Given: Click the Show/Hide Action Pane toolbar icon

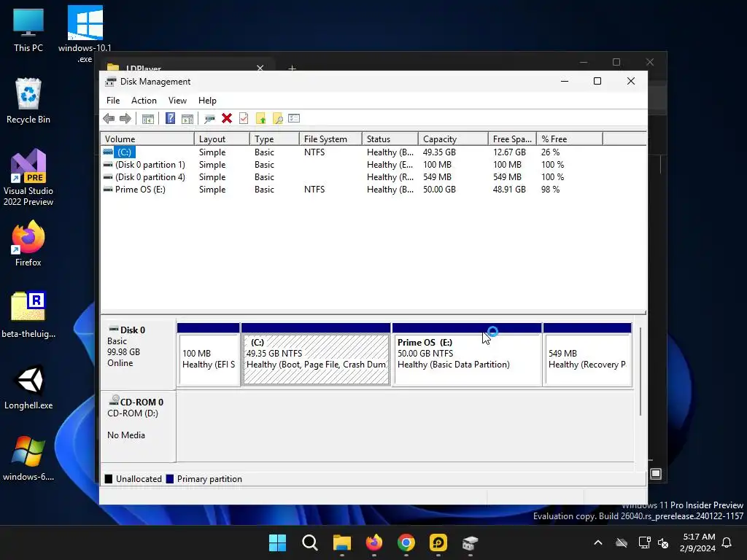Looking at the screenshot, I should pos(187,119).
